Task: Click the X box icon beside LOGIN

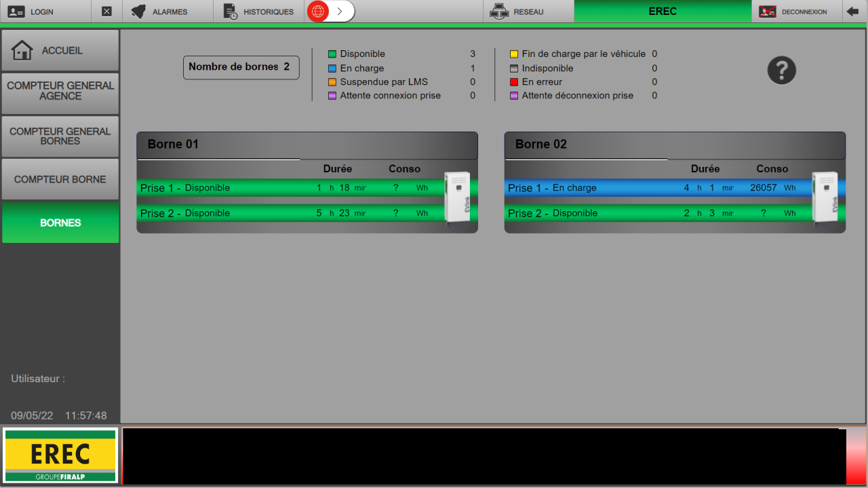Action: point(106,12)
